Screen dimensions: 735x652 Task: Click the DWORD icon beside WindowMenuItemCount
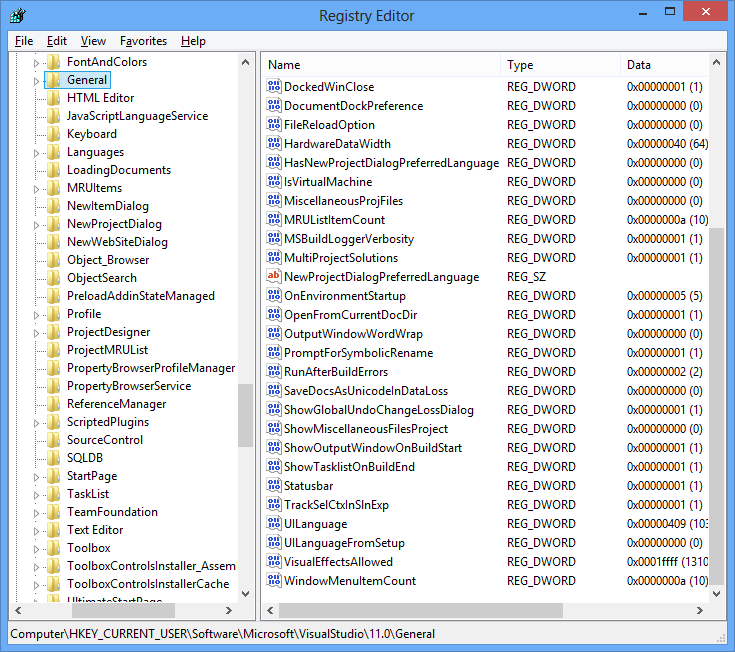(x=274, y=580)
